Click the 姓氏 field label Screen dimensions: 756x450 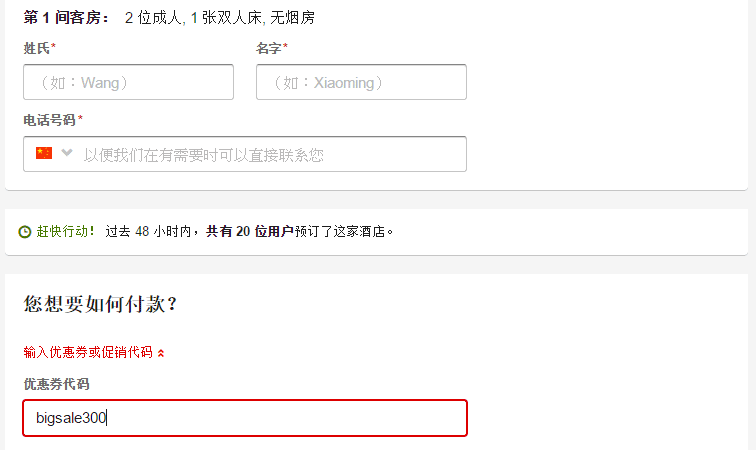(x=37, y=48)
